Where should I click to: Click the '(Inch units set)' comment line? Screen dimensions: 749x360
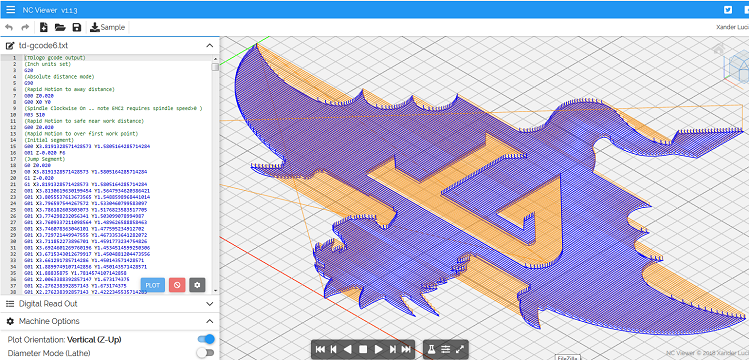(48, 64)
